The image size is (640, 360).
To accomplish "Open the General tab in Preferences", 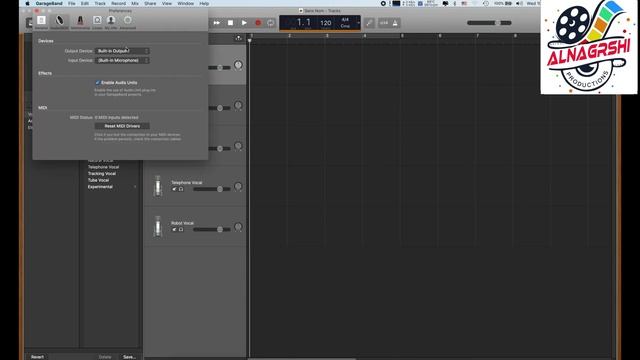I will coord(41,22).
